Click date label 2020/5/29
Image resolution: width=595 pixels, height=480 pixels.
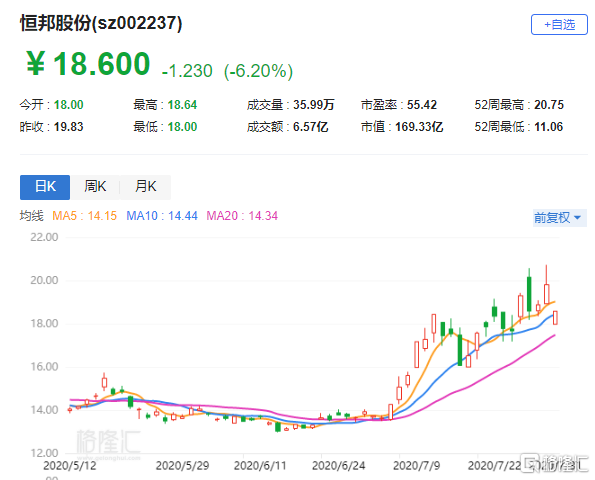(183, 466)
